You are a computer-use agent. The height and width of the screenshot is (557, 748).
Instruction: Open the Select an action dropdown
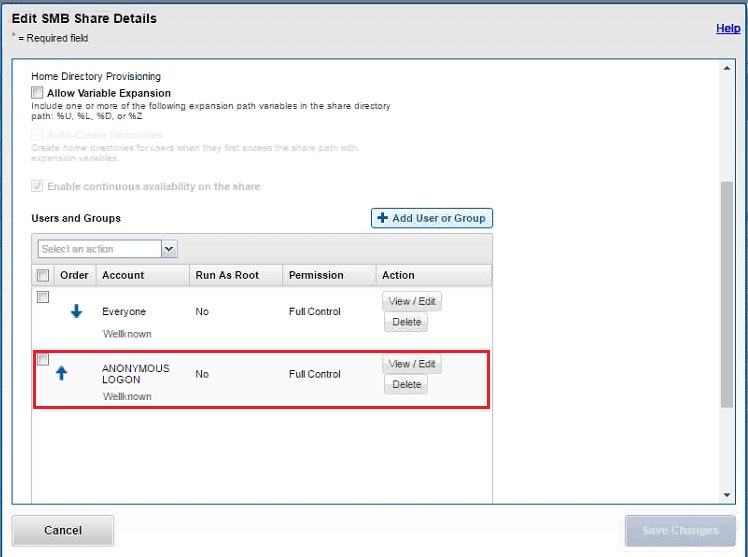click(108, 249)
